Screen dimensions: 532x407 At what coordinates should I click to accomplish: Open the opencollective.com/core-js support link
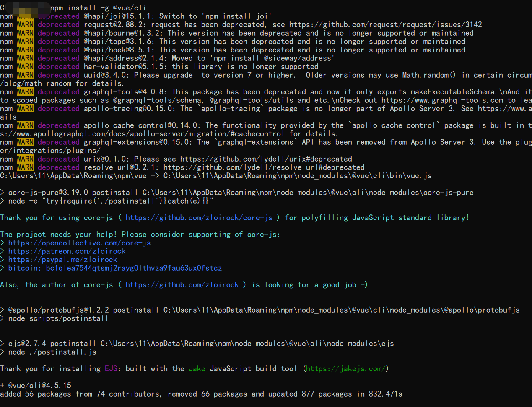[x=79, y=243]
